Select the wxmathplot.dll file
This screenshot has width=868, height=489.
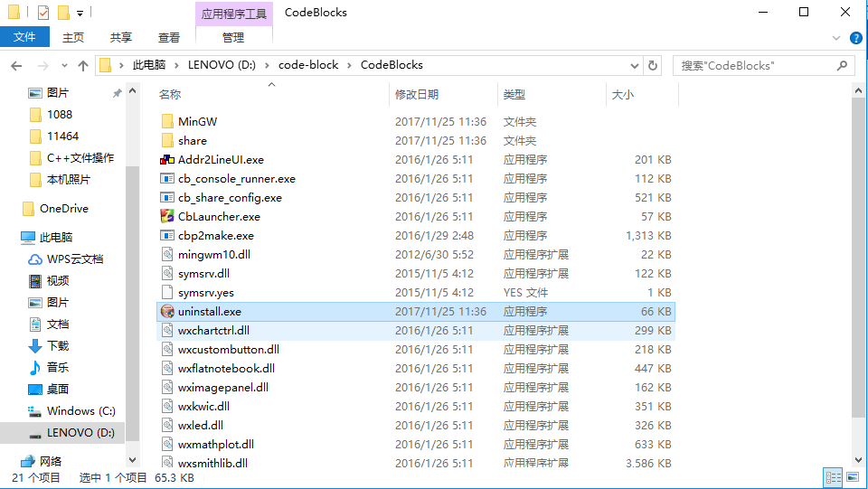pyautogui.click(x=416, y=444)
